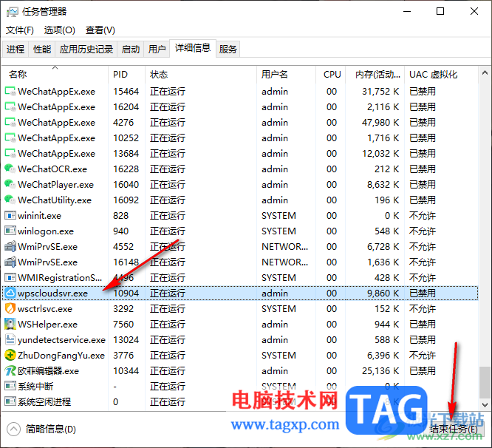
Task: Click the WeChatPlayer.exe process icon
Action: [10, 184]
